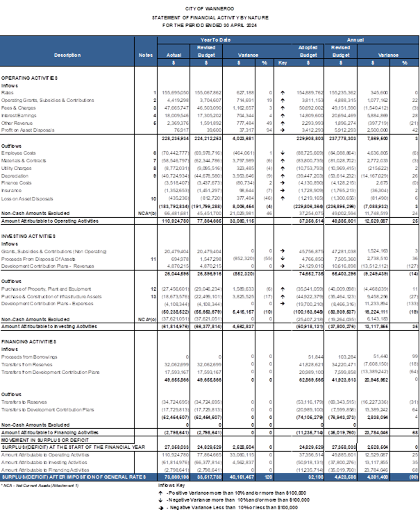420x512 pixels.
Task: Select the Description column header
Action: pyautogui.click(x=67, y=54)
